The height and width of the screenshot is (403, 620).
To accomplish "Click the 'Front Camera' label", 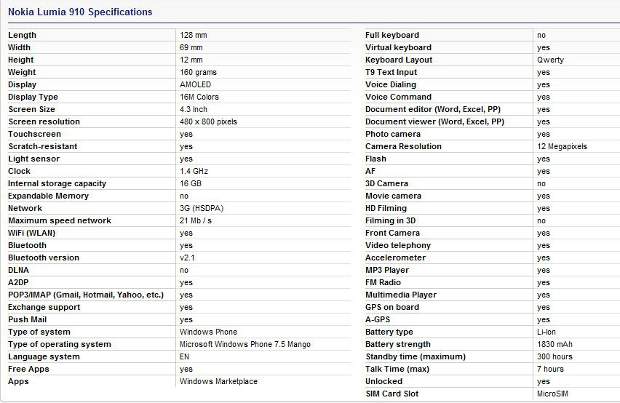I will coord(392,233).
